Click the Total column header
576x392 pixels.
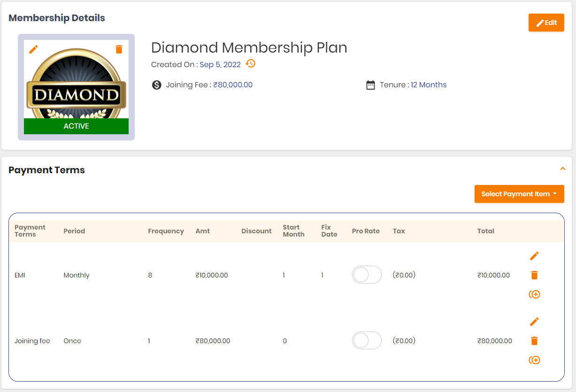coord(486,231)
